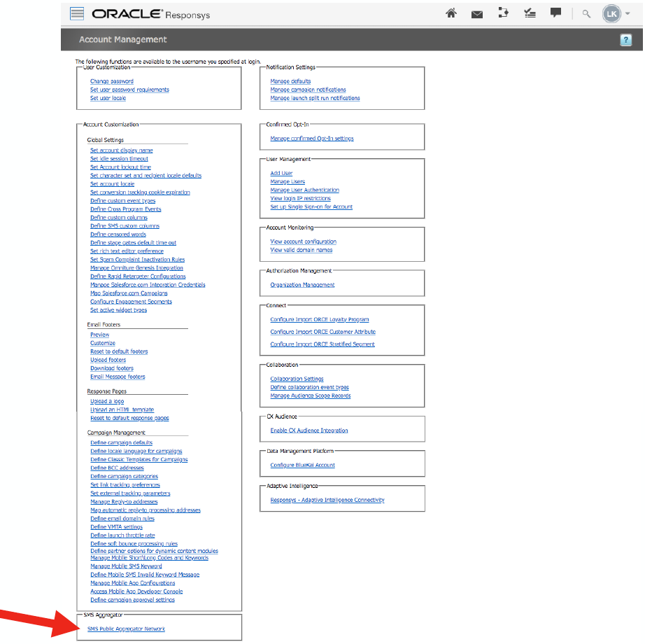Go to the Home icon

[x=451, y=14]
